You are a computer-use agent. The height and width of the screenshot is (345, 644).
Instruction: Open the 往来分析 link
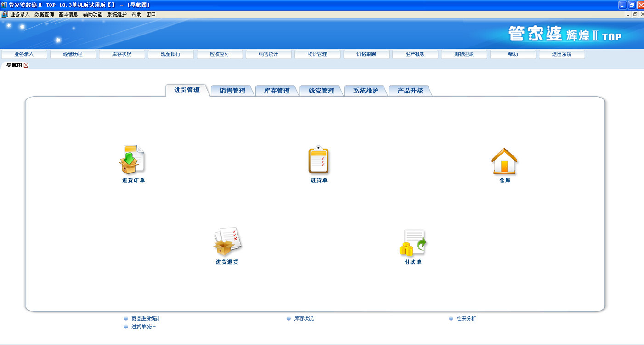[465, 318]
